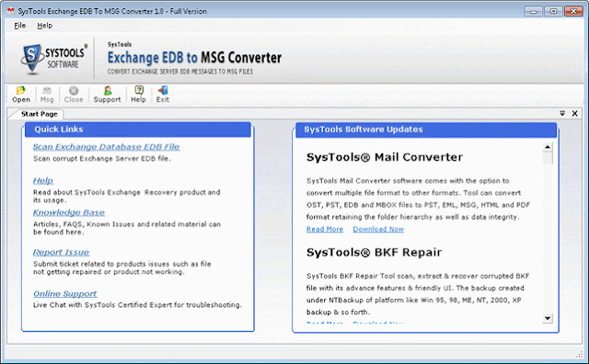The width and height of the screenshot is (589, 364).
Task: Click the window resize grip in status bar
Action: click(579, 355)
